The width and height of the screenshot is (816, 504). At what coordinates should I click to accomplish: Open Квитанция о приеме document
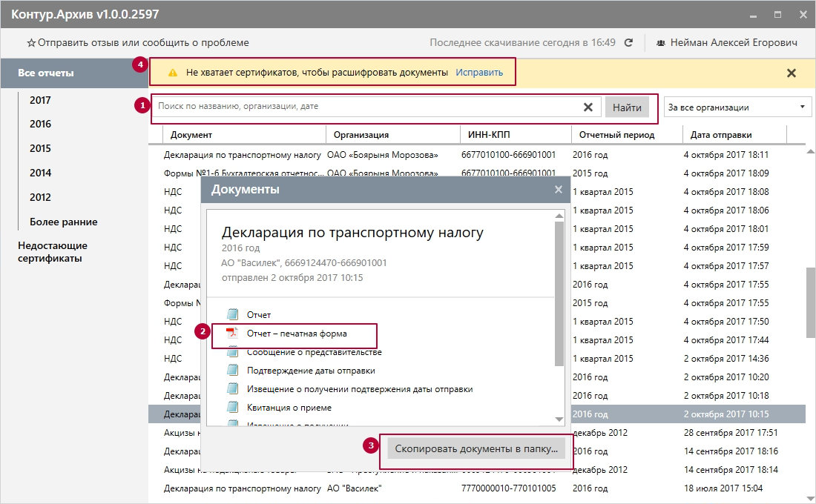(x=289, y=408)
